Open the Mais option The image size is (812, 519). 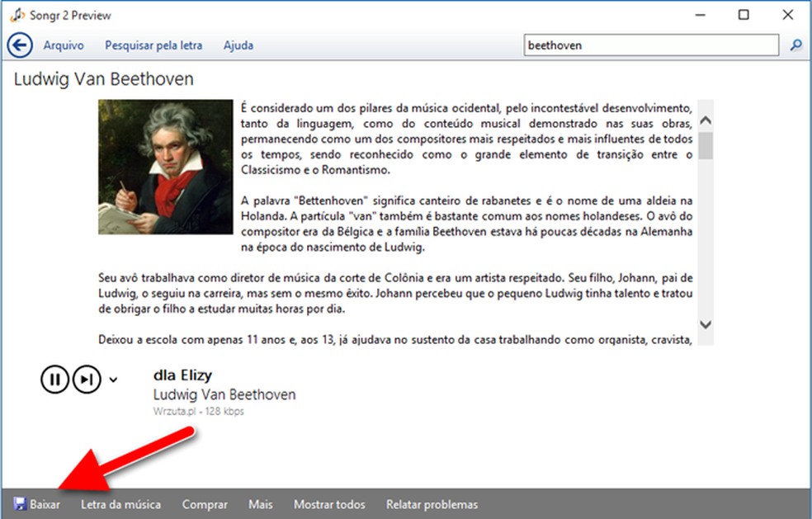(x=261, y=504)
